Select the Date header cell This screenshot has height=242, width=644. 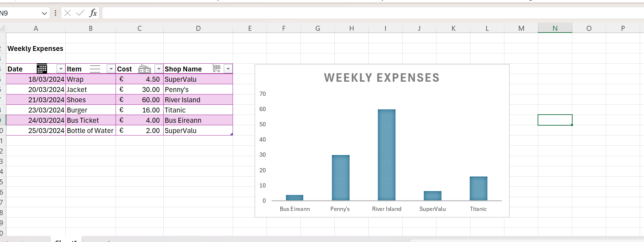pos(36,69)
